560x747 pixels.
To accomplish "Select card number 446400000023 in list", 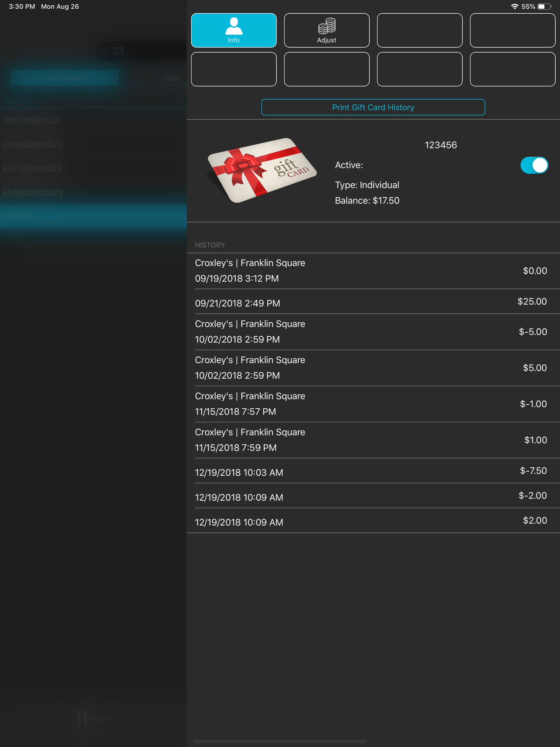I will 93,145.
